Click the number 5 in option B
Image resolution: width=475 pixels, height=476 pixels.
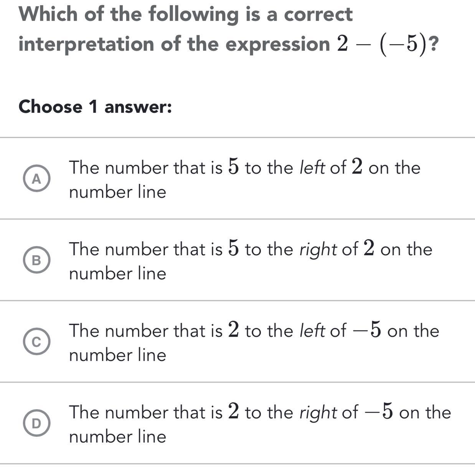233,249
